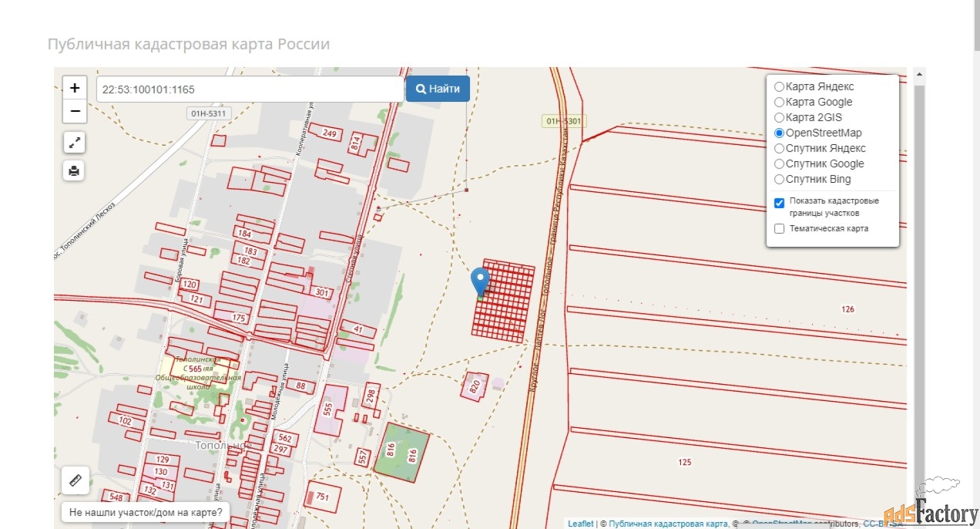
Task: Click parcel label 297 on map
Action: coord(280,450)
